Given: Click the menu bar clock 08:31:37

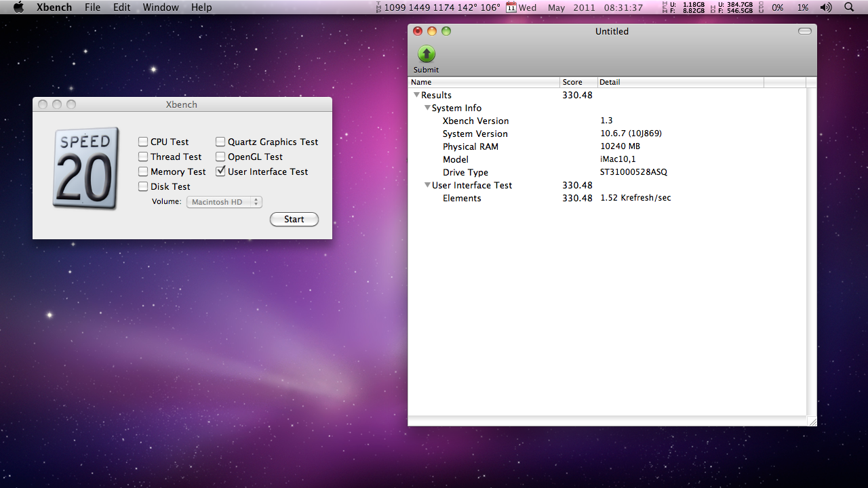Looking at the screenshot, I should (x=623, y=7).
